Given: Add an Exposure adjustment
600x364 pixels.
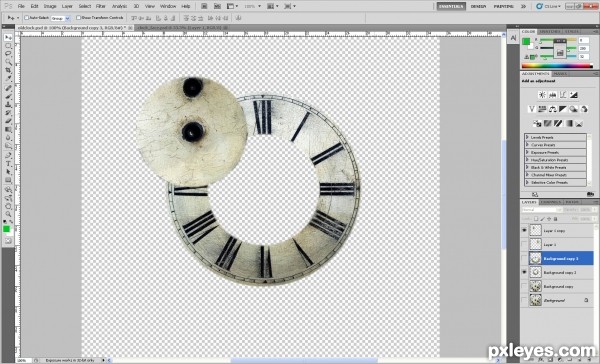Looking at the screenshot, I should pyautogui.click(x=573, y=95).
